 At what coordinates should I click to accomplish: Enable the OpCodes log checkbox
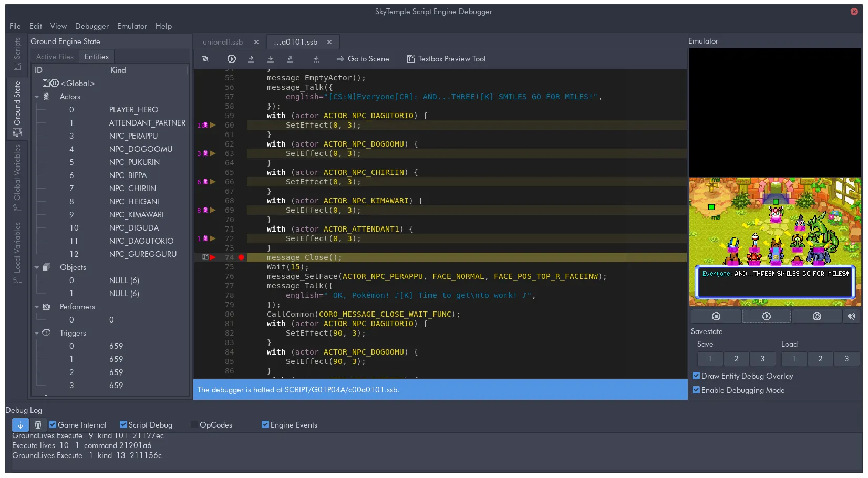pyautogui.click(x=194, y=425)
